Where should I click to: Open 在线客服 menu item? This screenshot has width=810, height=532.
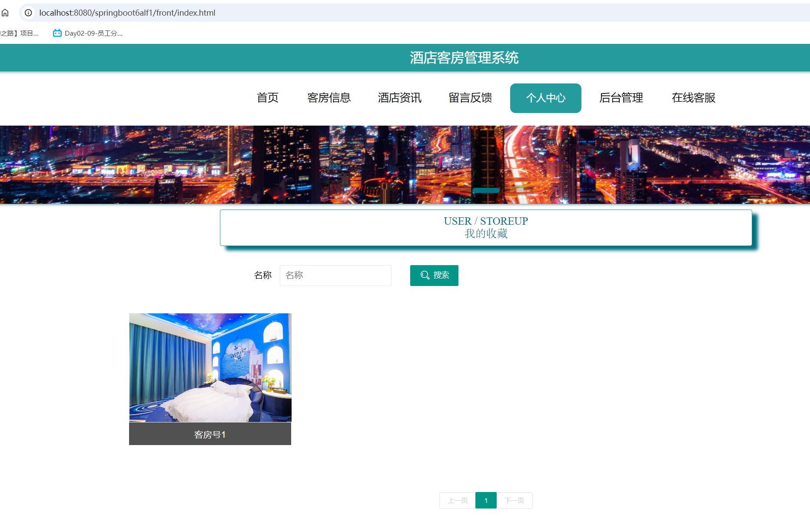click(x=694, y=98)
